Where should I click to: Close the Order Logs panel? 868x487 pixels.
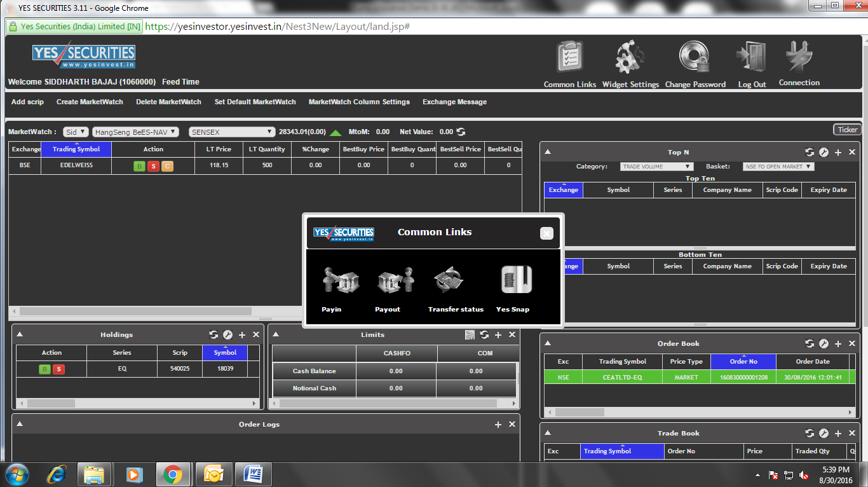pos(512,425)
